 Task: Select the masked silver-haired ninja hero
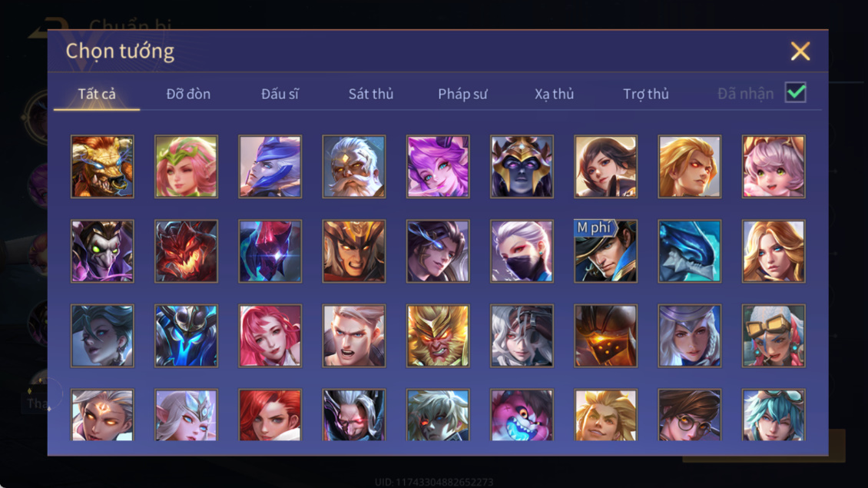[522, 251]
